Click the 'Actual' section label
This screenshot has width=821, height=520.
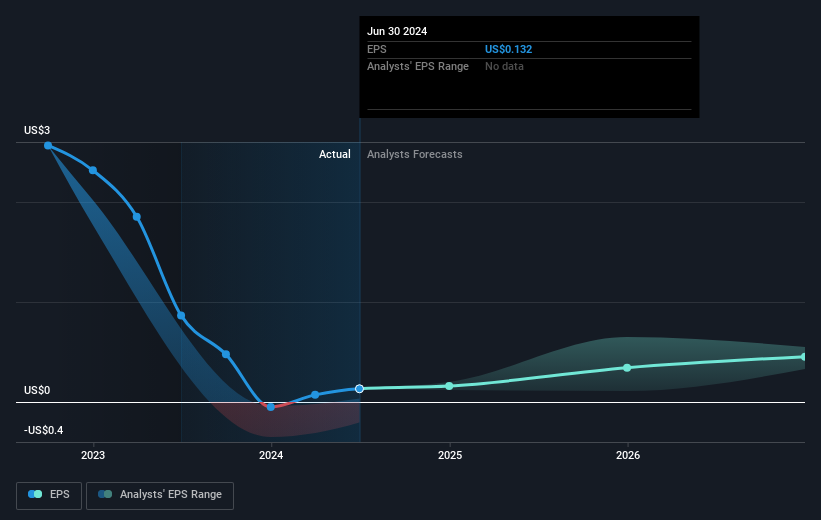[x=335, y=154]
